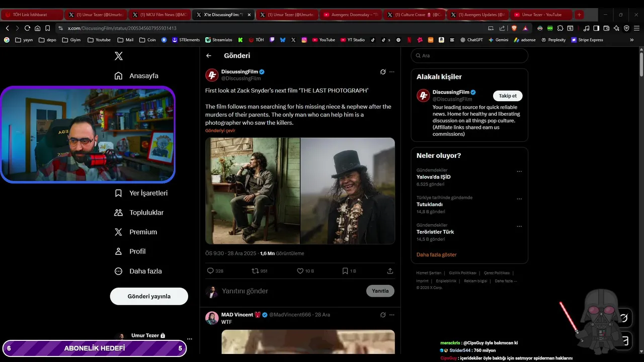This screenshot has width=644, height=362.
Task: Click the Grok icon on DiscussingFilm post
Action: click(383, 72)
